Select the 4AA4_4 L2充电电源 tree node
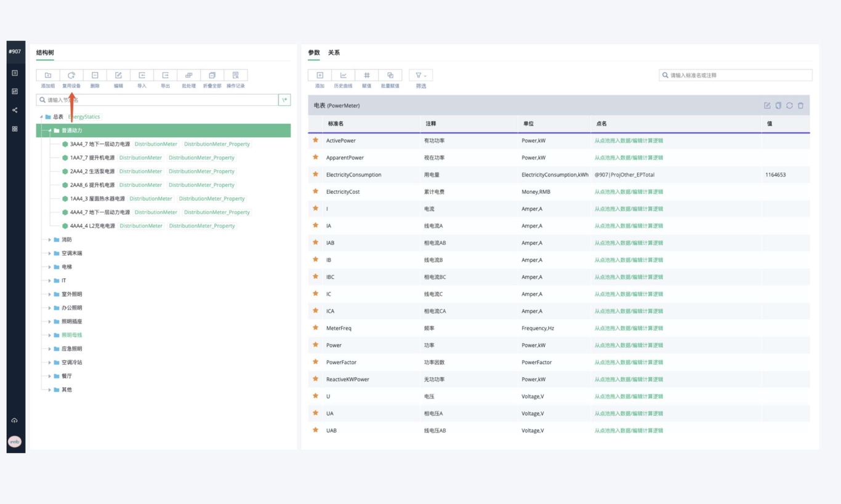Image resolution: width=841 pixels, height=504 pixels. point(92,226)
